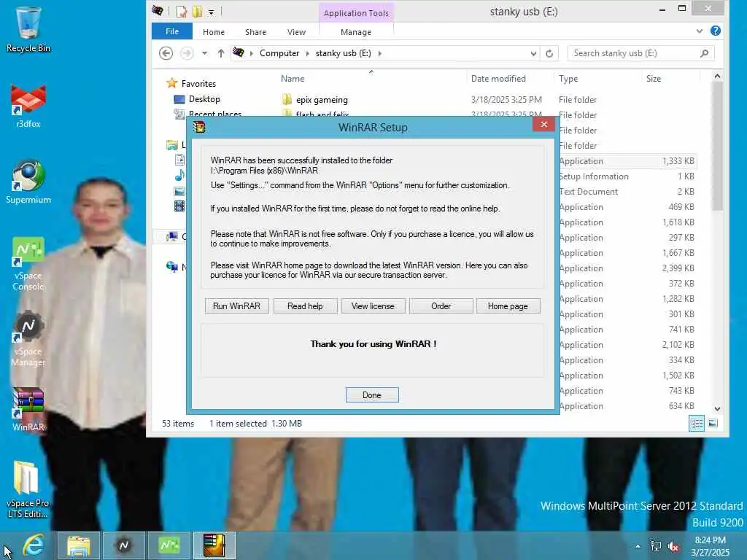
Task: Click the Read help button
Action: click(305, 306)
